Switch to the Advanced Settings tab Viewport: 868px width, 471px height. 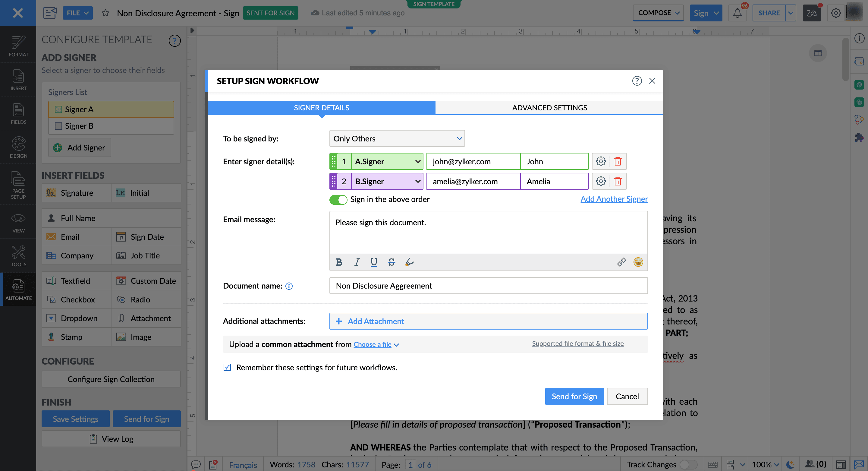pos(549,108)
